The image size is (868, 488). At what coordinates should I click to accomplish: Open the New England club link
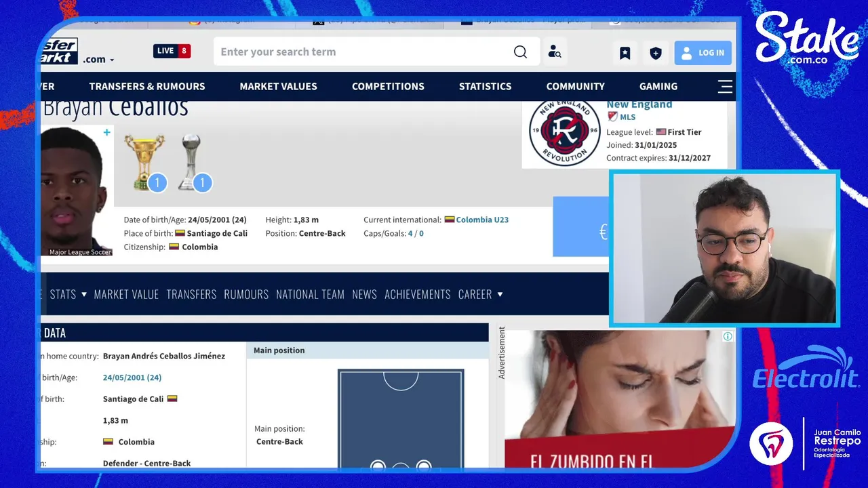639,104
